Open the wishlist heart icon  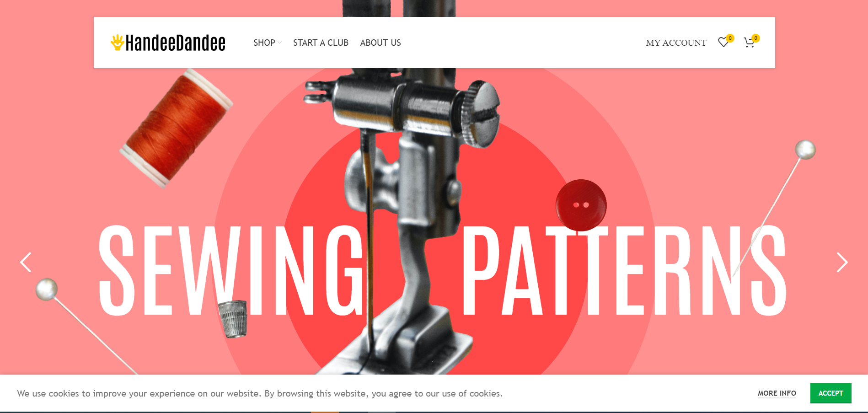[723, 43]
